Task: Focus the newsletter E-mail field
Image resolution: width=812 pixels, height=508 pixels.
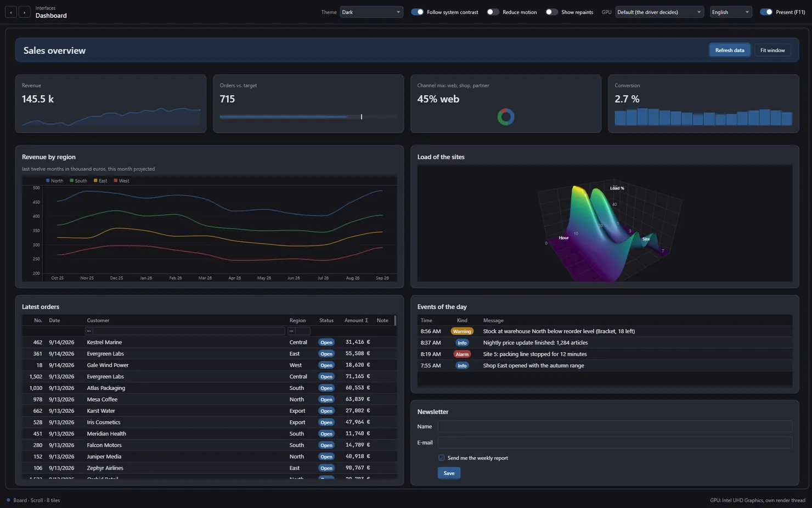Action: [615, 442]
